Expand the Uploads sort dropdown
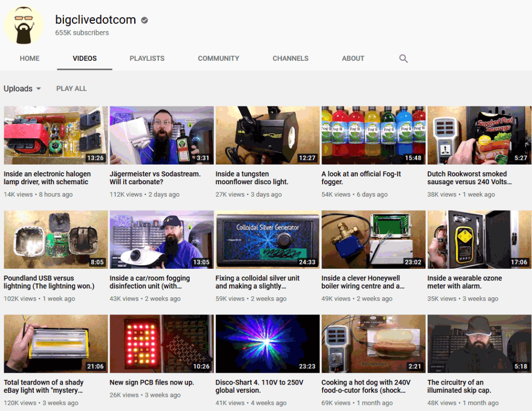The image size is (532, 411). 22,89
